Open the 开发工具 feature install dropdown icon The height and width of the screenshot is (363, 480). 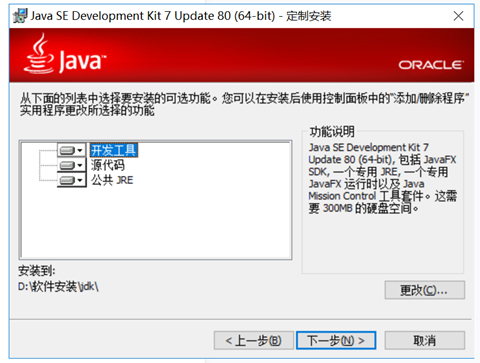[x=71, y=151]
